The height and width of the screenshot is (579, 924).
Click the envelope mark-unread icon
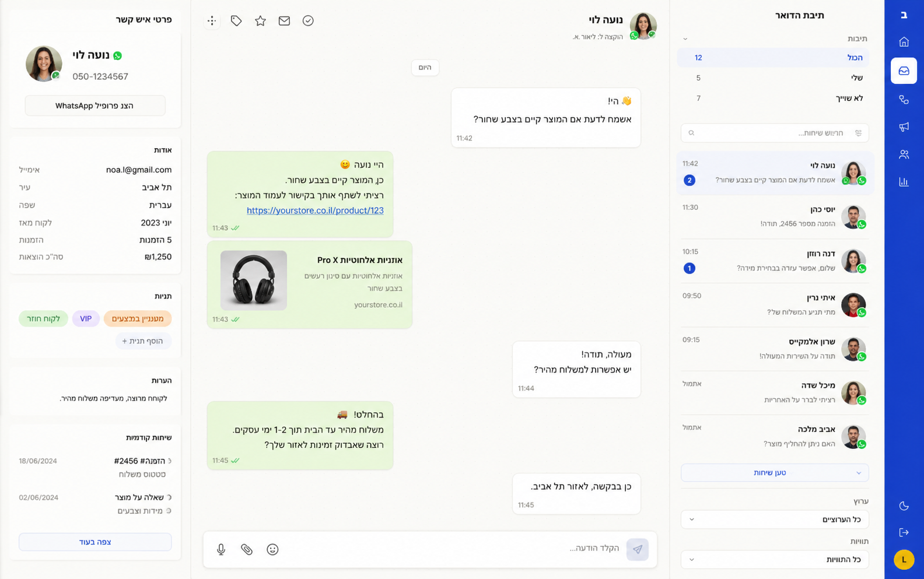pyautogui.click(x=284, y=21)
